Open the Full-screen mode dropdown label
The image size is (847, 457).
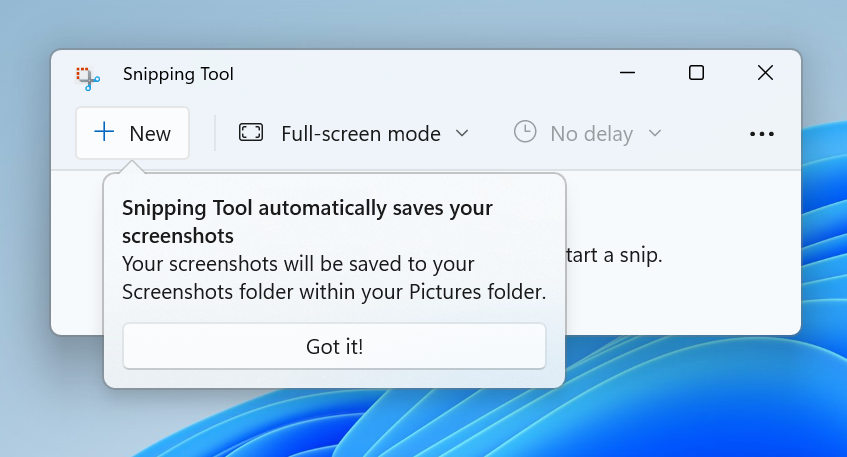coord(360,133)
